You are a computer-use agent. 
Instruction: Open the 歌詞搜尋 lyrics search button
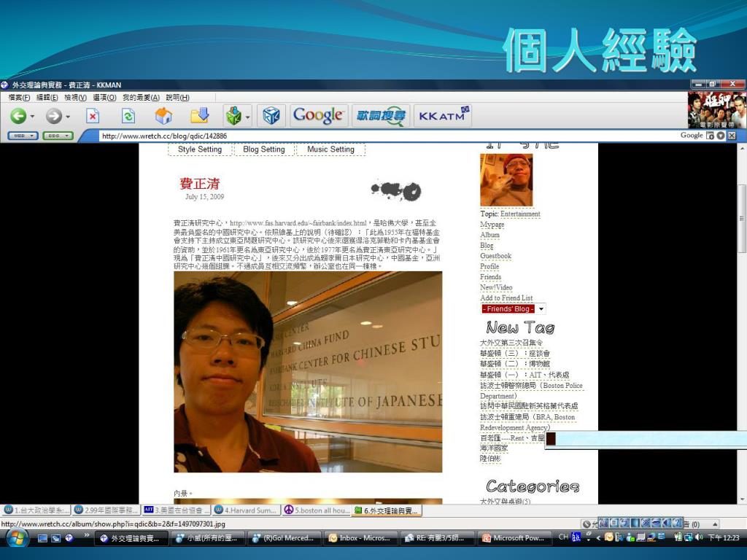point(381,116)
